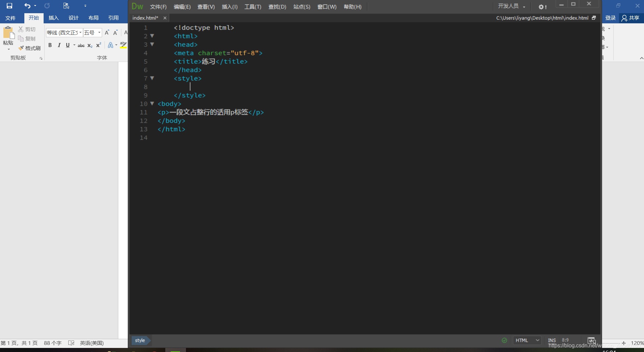Open Dreamweaver 帮助(H) menu
Viewport: 644px width, 352px height.
[x=353, y=7]
